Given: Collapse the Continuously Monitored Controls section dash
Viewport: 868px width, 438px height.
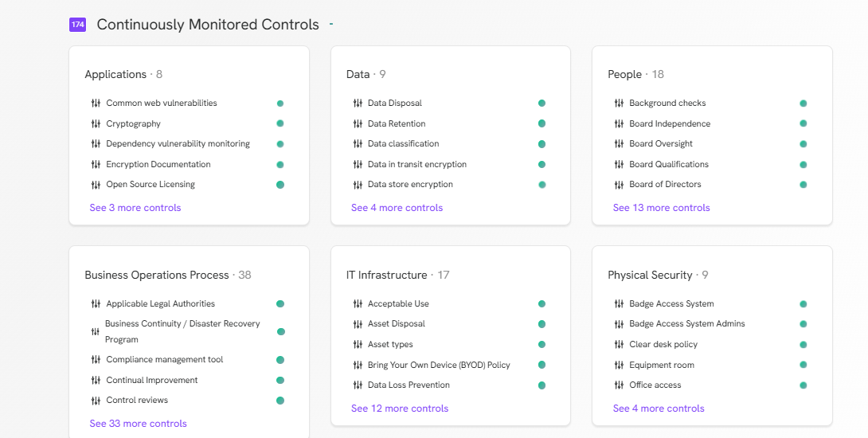Looking at the screenshot, I should click(331, 24).
